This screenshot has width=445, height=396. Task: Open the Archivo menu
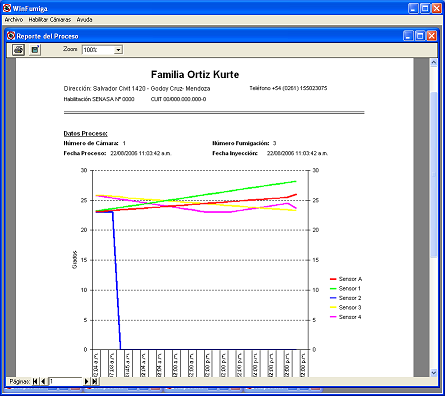click(14, 20)
